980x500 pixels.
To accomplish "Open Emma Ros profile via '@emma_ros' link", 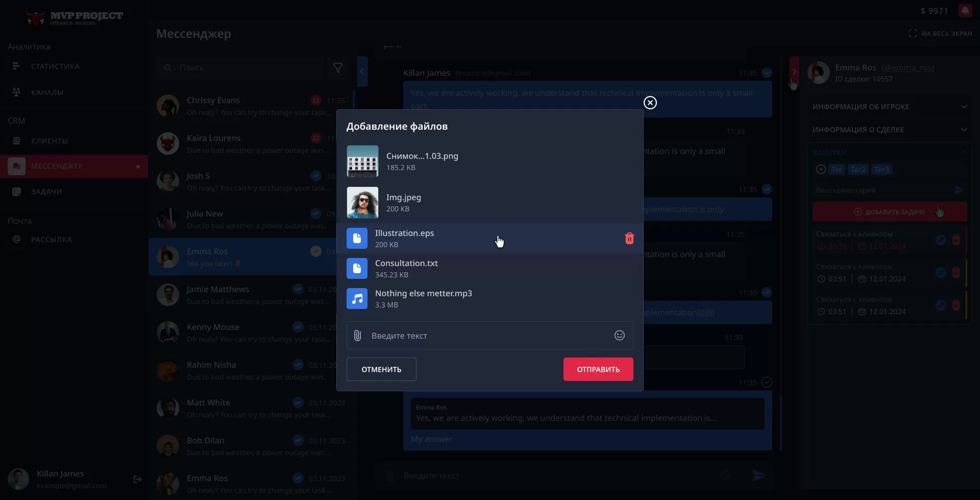I will 908,67.
